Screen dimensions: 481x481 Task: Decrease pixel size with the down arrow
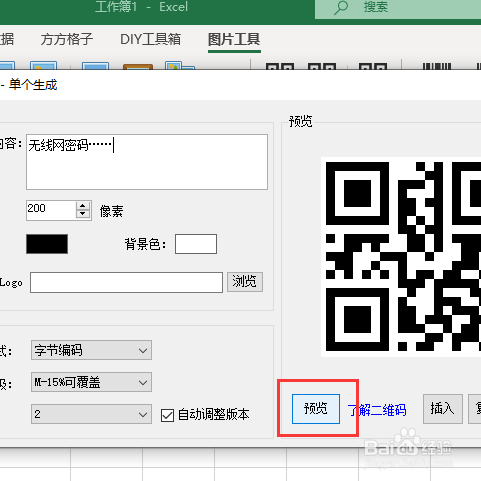[x=83, y=214]
